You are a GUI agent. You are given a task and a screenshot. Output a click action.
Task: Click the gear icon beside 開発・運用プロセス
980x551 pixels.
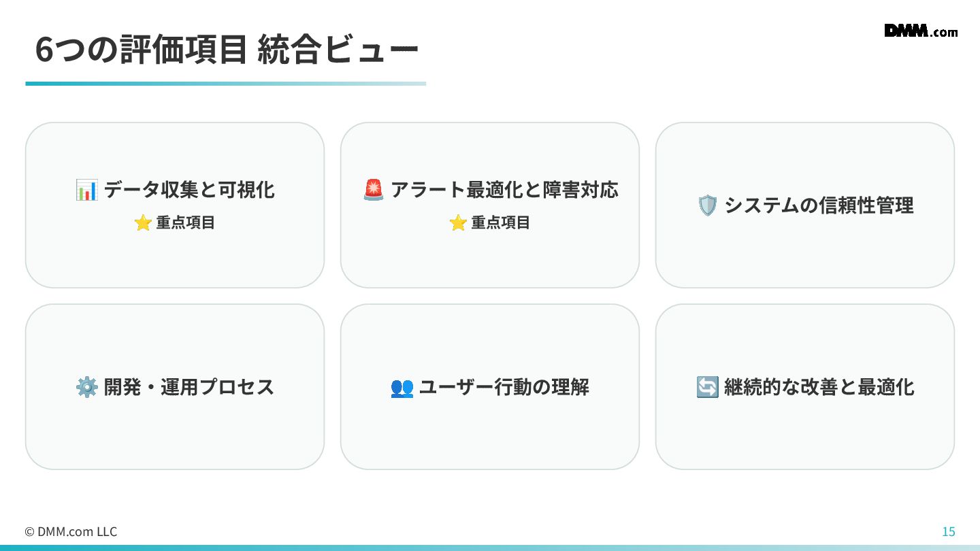86,387
